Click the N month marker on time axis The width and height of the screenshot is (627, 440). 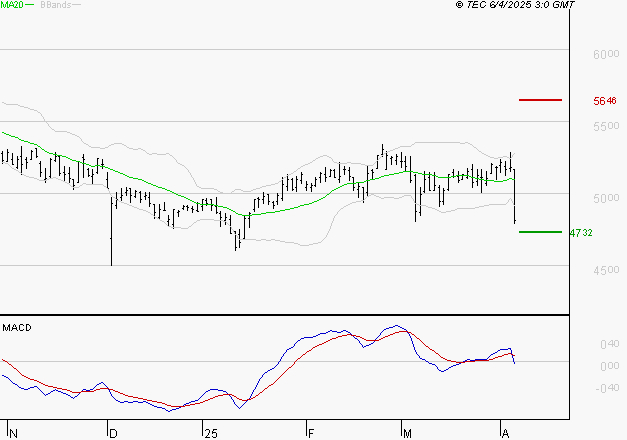point(13,434)
